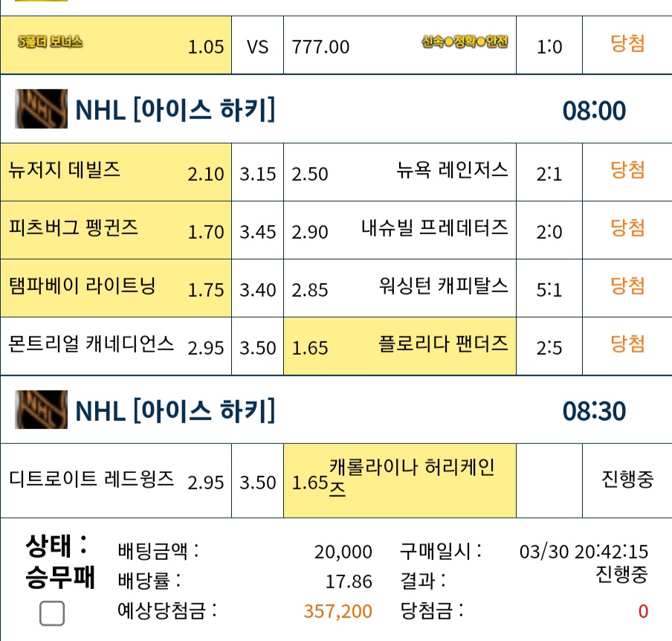Tick the checkbox under 승무패 status
This screenshot has width=672, height=641.
[52, 613]
